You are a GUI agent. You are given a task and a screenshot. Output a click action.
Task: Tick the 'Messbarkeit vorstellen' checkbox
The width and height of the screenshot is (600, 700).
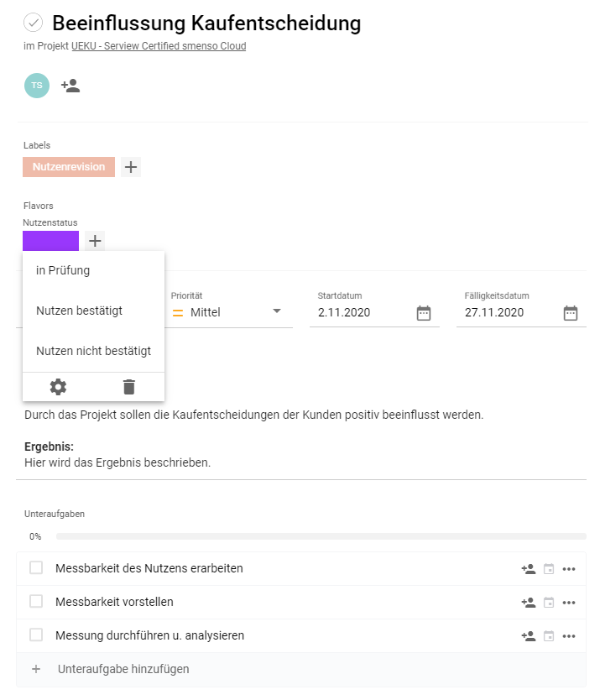pos(36,602)
